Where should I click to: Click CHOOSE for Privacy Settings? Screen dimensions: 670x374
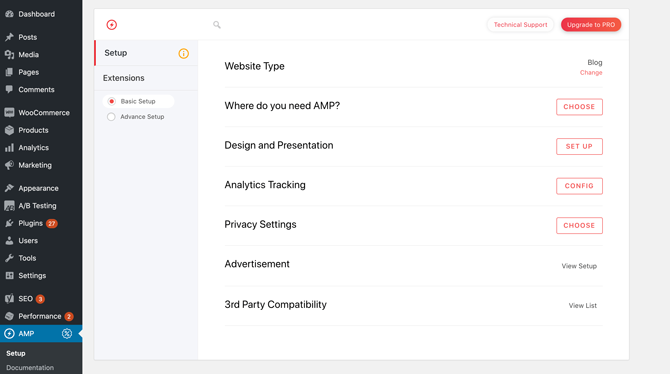pyautogui.click(x=579, y=225)
